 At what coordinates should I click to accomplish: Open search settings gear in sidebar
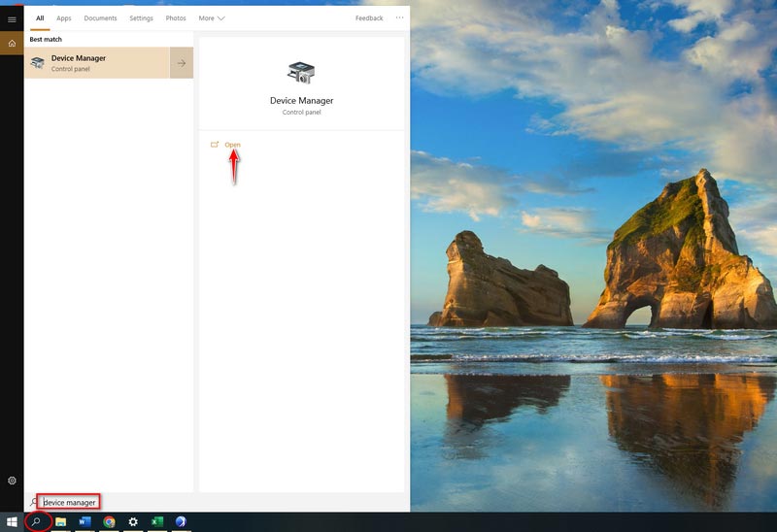(x=12, y=480)
